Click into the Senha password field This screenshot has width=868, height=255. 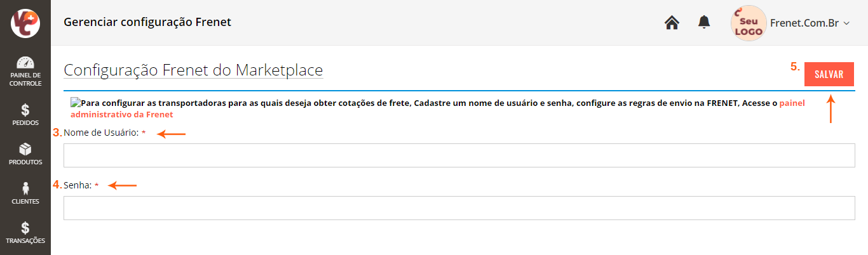pos(459,208)
